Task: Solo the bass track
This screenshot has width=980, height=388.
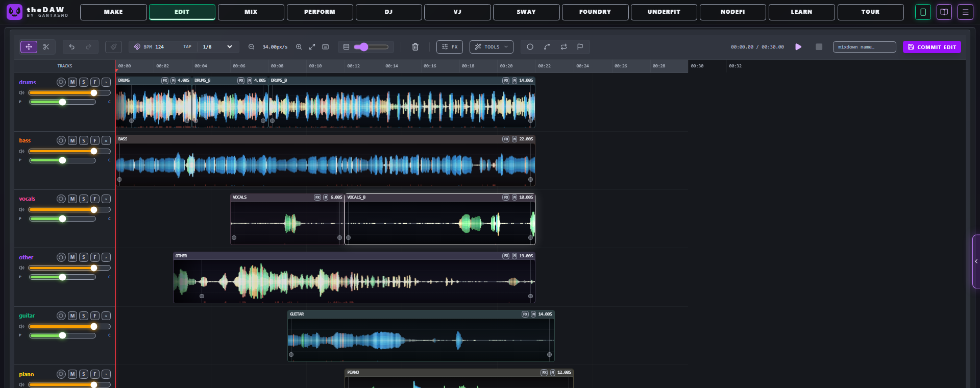Action: (84, 140)
